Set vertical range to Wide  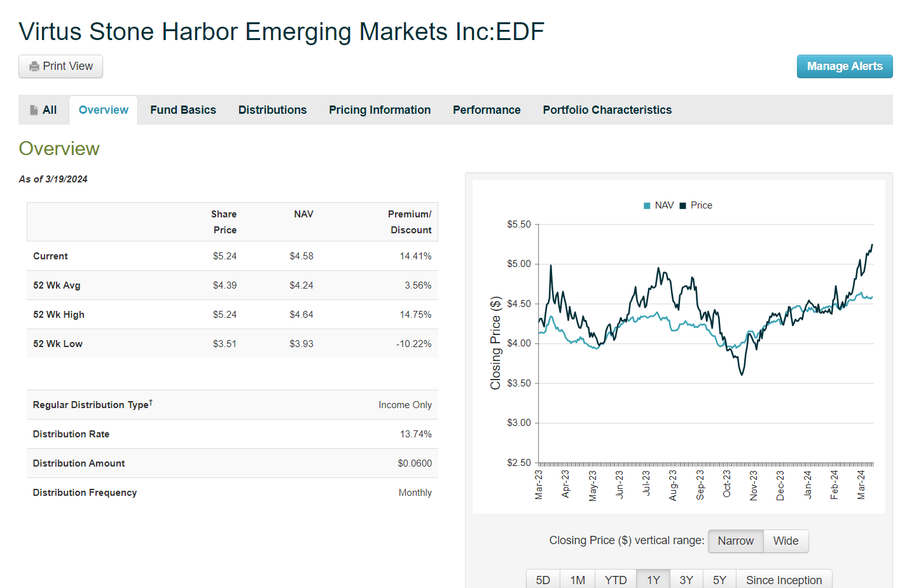tap(786, 541)
